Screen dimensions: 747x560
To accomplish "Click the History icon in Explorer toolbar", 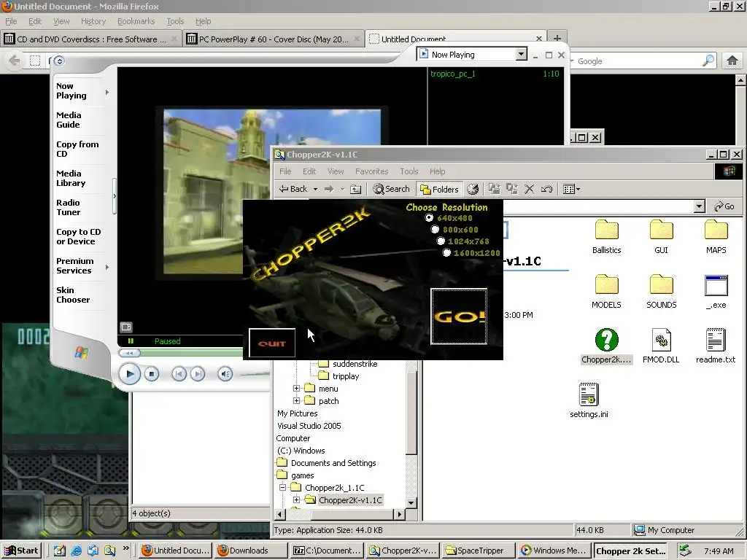I will 473,189.
